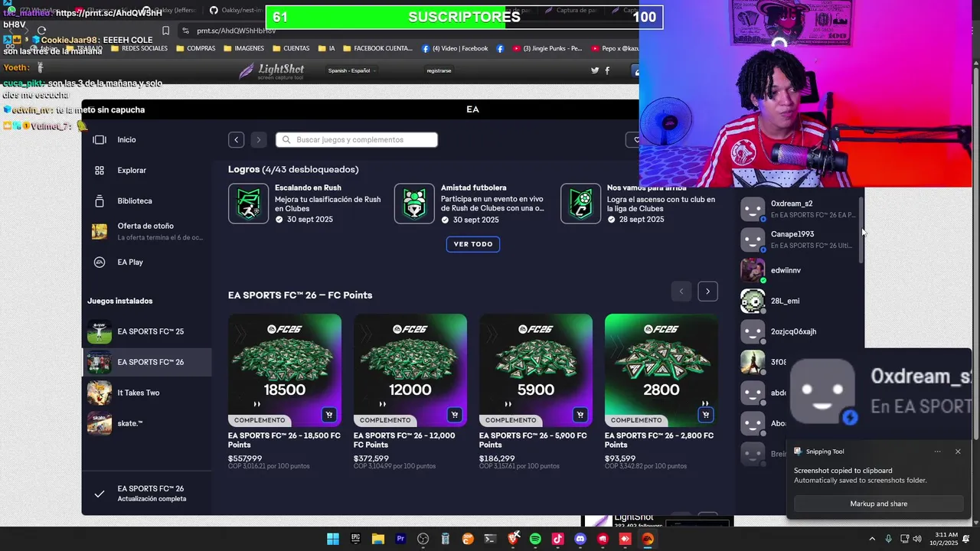This screenshot has width=980, height=551.
Task: Add 5,900 FC Points to cart
Action: click(580, 415)
